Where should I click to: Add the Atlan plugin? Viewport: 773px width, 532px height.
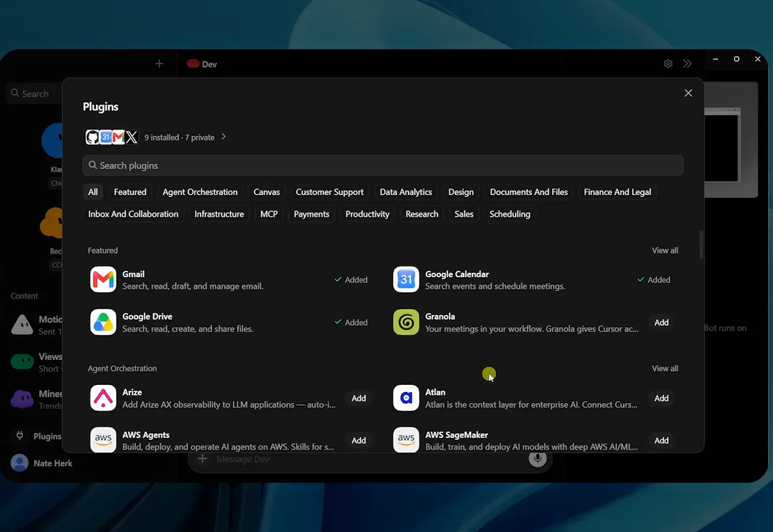(661, 398)
